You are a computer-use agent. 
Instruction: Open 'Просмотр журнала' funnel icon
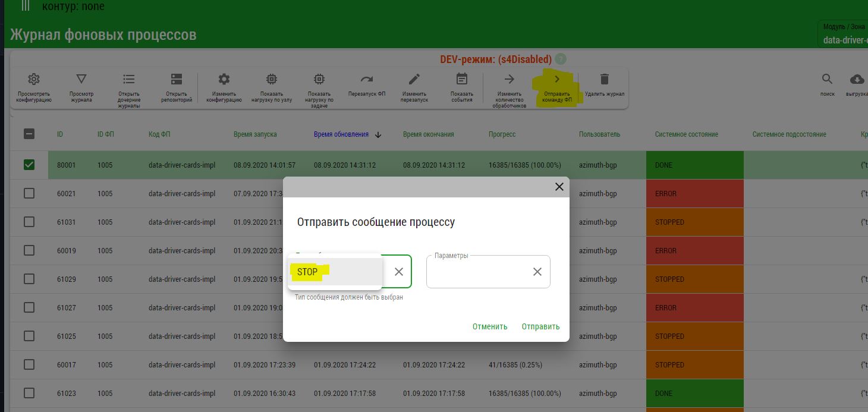[81, 80]
